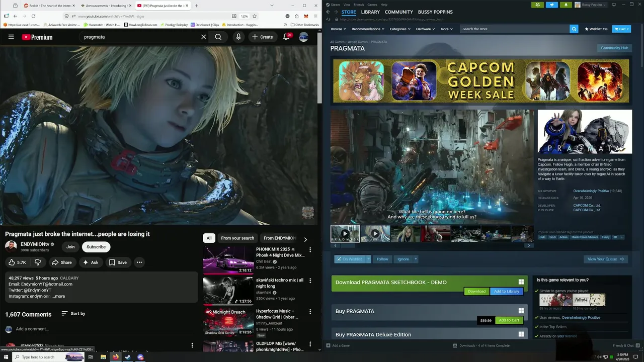The height and width of the screenshot is (362, 644).
Task: Clear the YouTube search box with X
Action: [x=203, y=37]
